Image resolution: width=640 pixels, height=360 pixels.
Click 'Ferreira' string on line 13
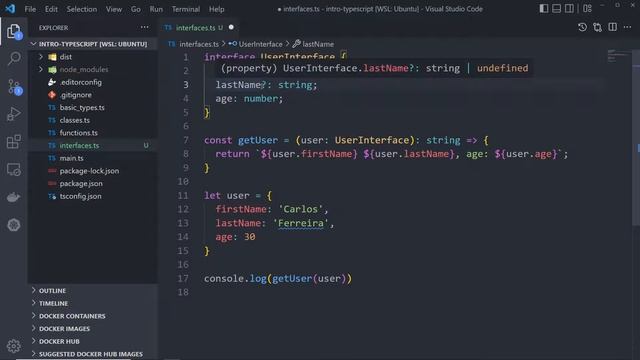tap(301, 223)
